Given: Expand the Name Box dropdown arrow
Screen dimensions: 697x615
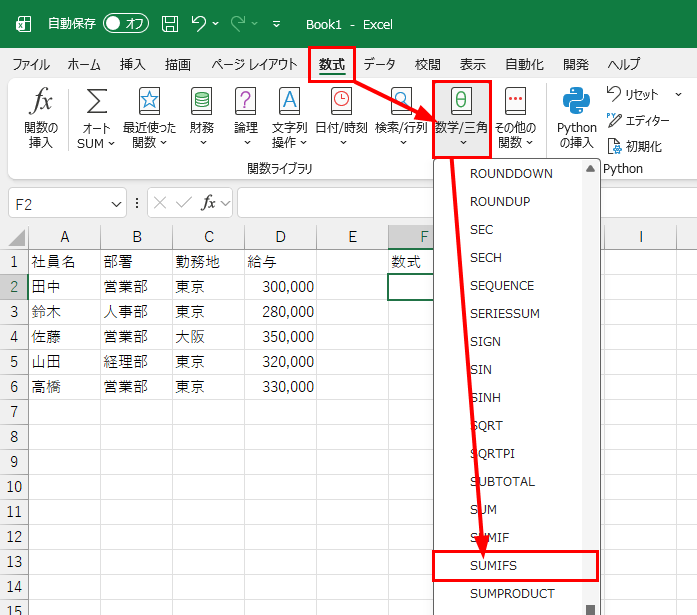Looking at the screenshot, I should click(x=116, y=204).
